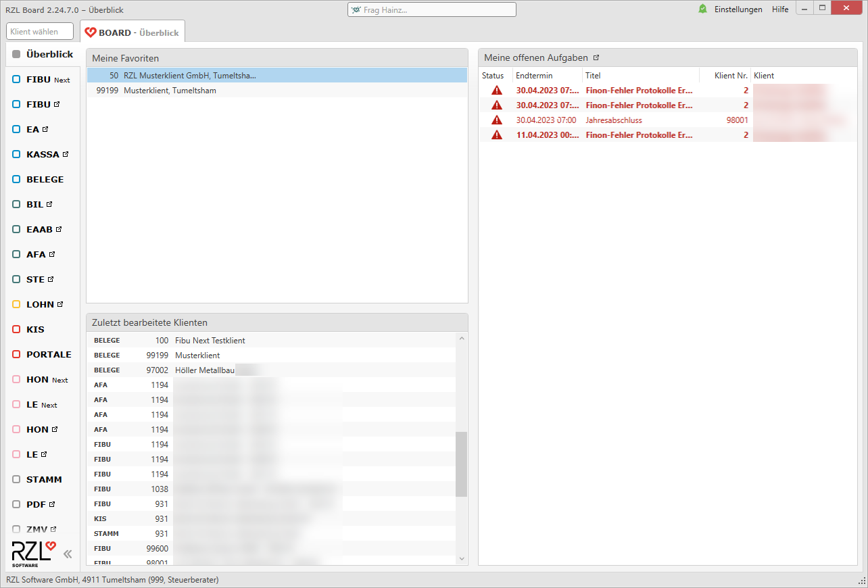Switch to the BOARD - Überblick tab
Image resolution: width=868 pixels, height=588 pixels.
coord(132,31)
